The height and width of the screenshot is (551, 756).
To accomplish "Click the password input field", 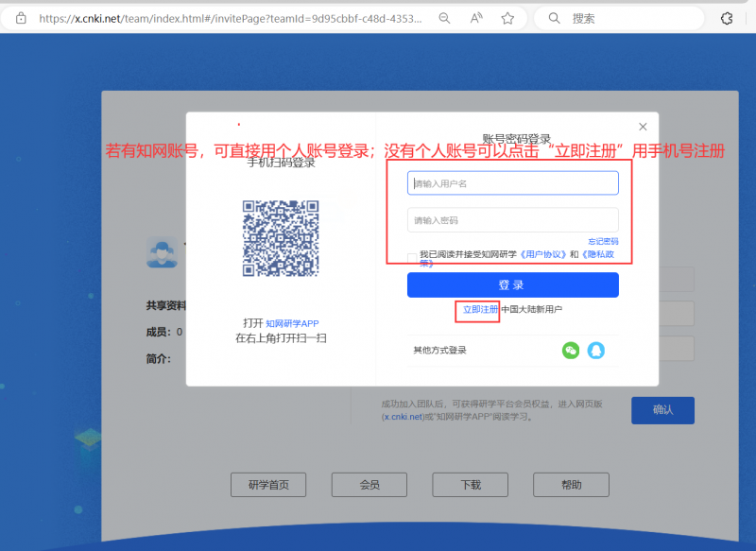I will point(512,220).
